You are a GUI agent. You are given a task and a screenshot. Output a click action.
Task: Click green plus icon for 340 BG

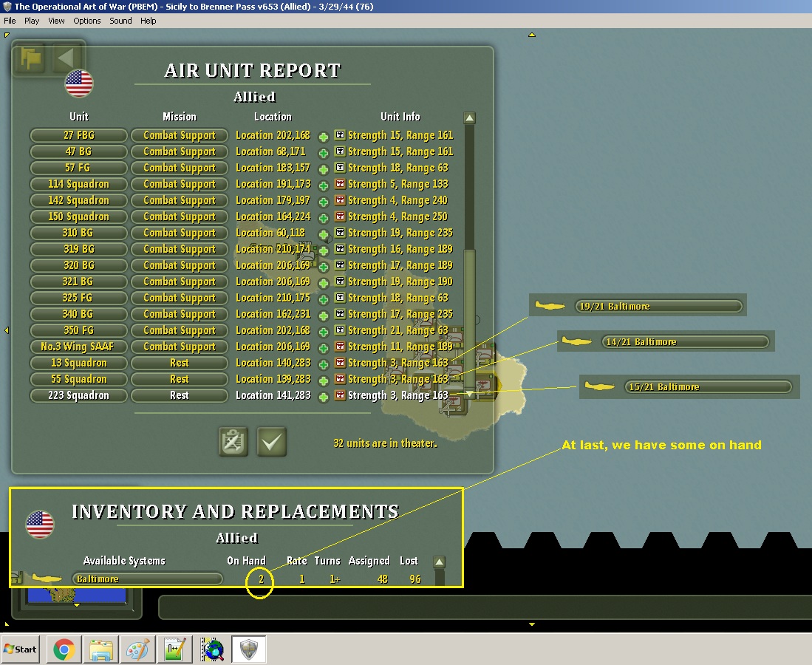[x=323, y=316]
